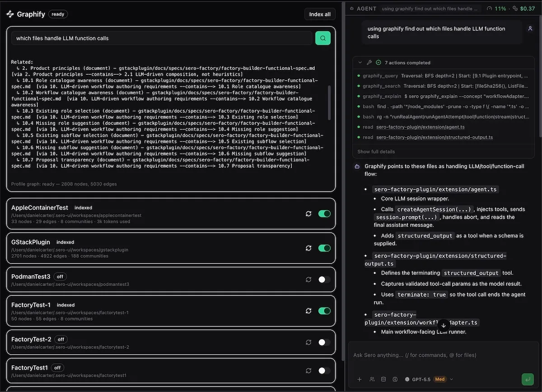Disable the AppleContainerTest workspace toggle

[x=324, y=214]
